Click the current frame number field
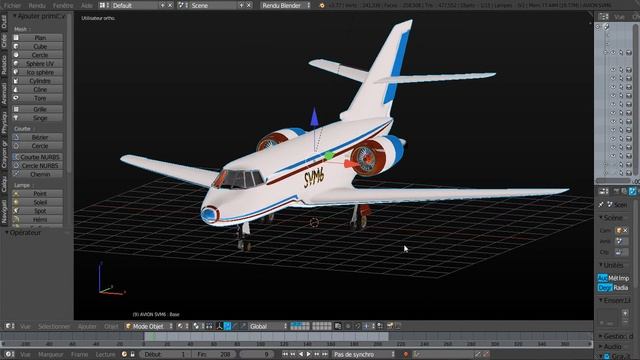This screenshot has height=360, width=640. coord(257,354)
